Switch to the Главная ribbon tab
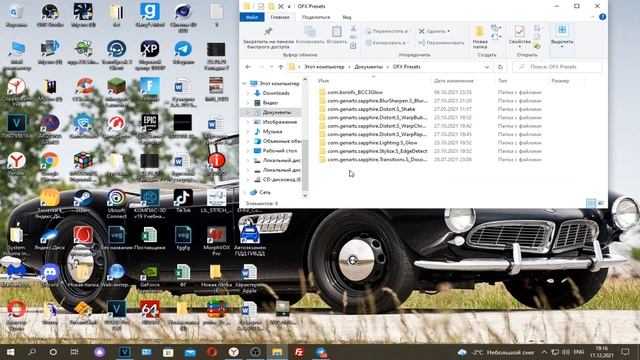The height and width of the screenshot is (360, 640). (x=280, y=17)
